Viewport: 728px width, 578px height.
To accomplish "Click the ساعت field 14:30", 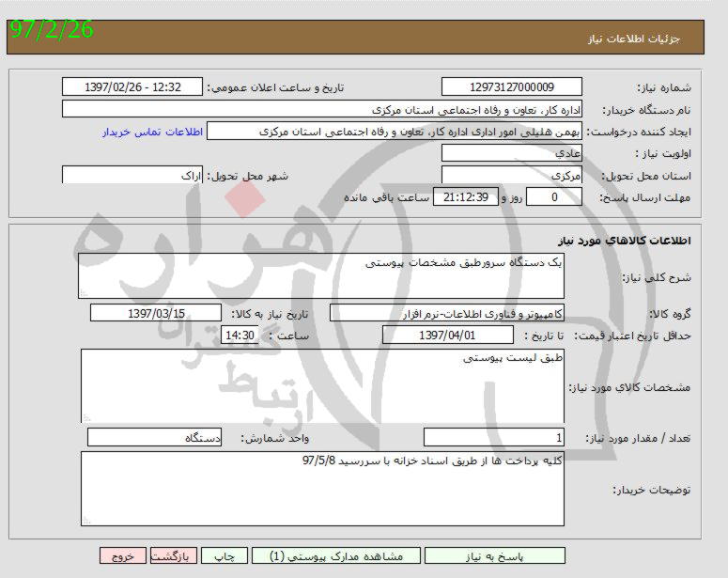I will pos(240,335).
